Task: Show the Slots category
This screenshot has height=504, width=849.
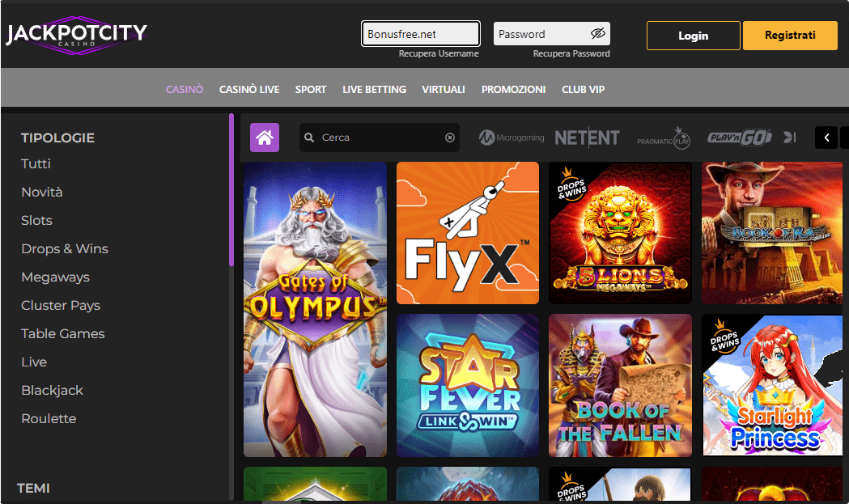Action: (36, 220)
